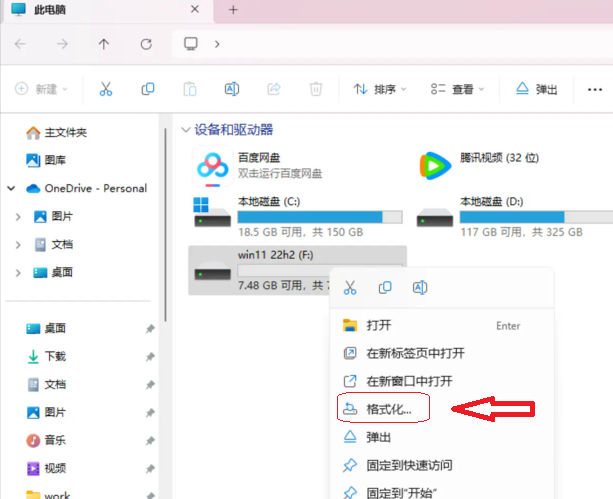The image size is (613, 499).
Task: Expand the OneDrive 图片 folder
Action: click(18, 217)
